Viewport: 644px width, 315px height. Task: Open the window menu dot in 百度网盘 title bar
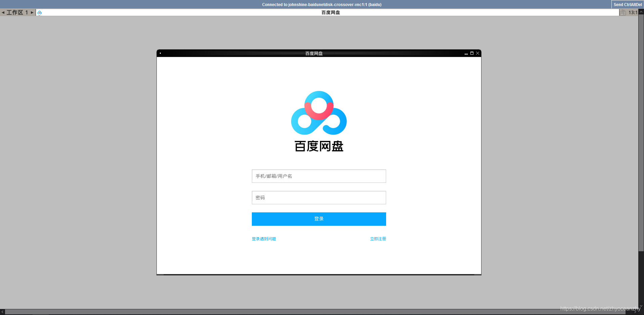[160, 53]
